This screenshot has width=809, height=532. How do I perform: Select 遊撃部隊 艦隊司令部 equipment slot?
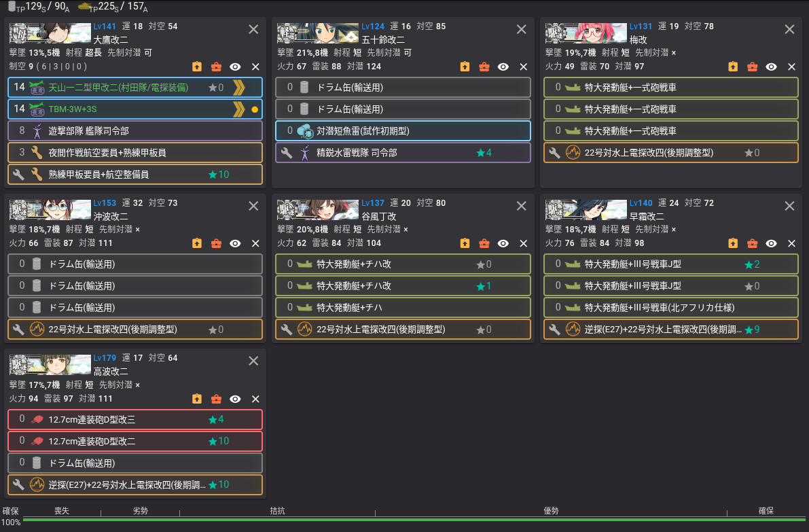(x=135, y=131)
